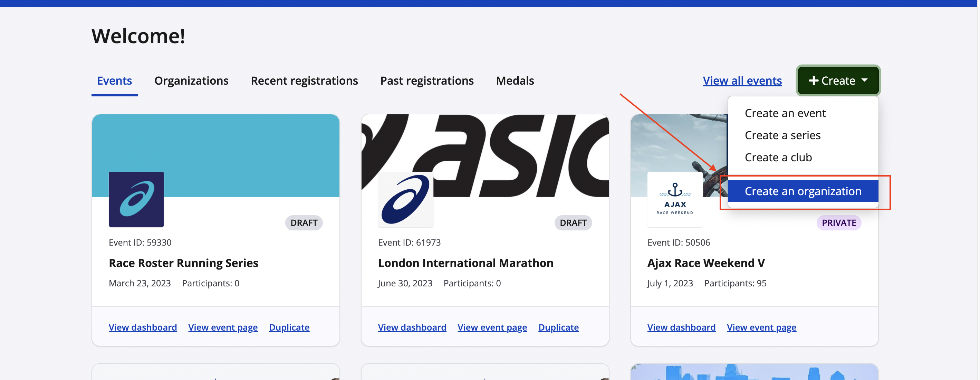
Task: Click the Ajax Race Weekend V title
Action: pyautogui.click(x=706, y=263)
